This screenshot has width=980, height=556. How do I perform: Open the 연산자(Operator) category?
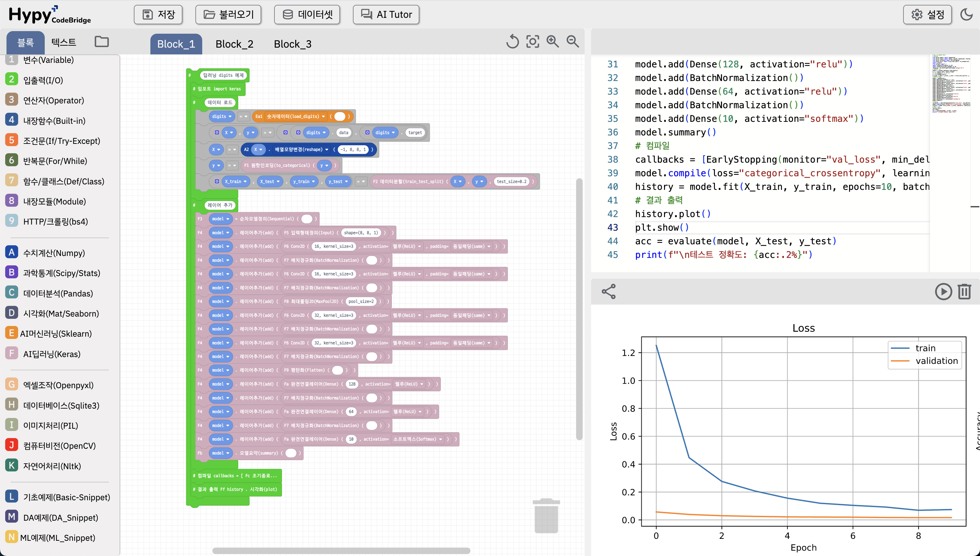[45, 100]
